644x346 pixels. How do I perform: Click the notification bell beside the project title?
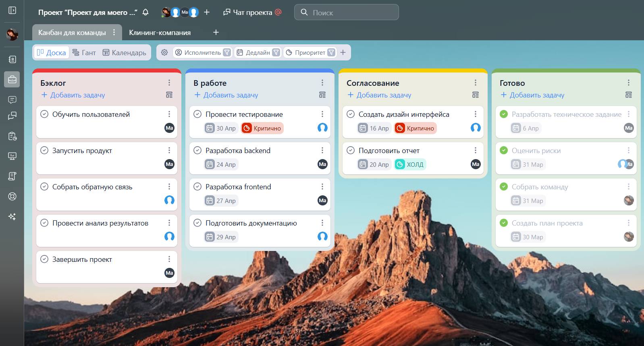click(x=145, y=12)
